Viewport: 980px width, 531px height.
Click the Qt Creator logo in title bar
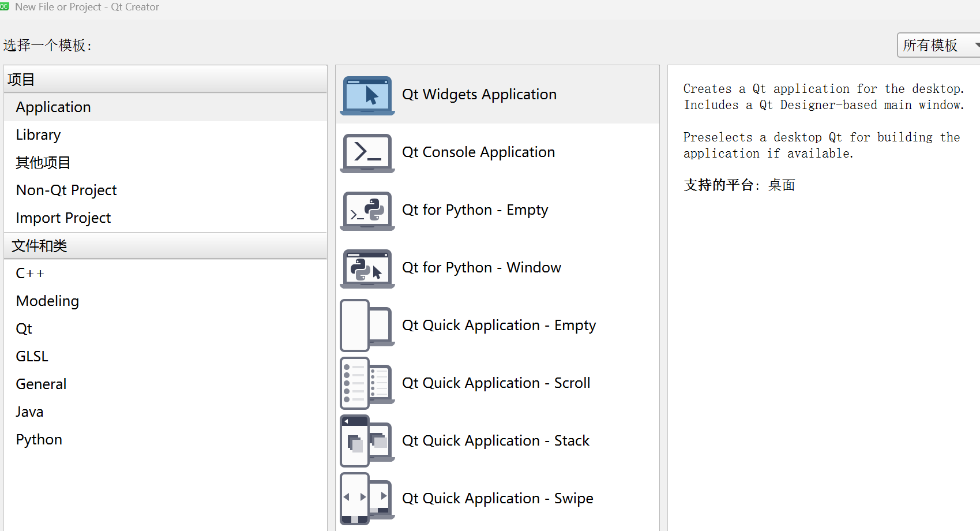[x=5, y=6]
